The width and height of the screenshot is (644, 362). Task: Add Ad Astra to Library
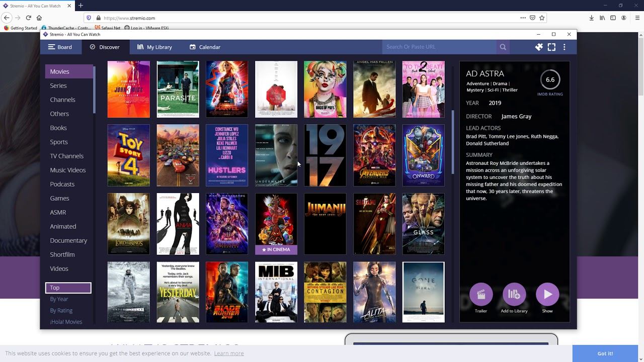[514, 295]
